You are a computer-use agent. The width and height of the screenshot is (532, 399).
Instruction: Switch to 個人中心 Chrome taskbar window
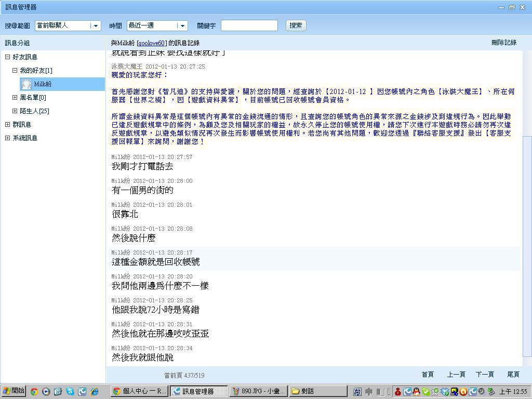point(140,391)
